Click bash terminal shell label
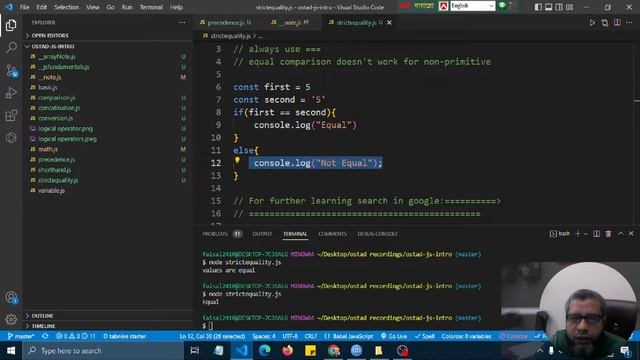 click(x=560, y=233)
